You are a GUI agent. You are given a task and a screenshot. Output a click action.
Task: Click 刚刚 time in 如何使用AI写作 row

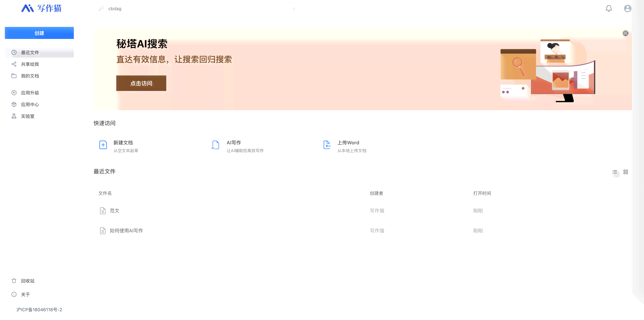click(x=478, y=231)
